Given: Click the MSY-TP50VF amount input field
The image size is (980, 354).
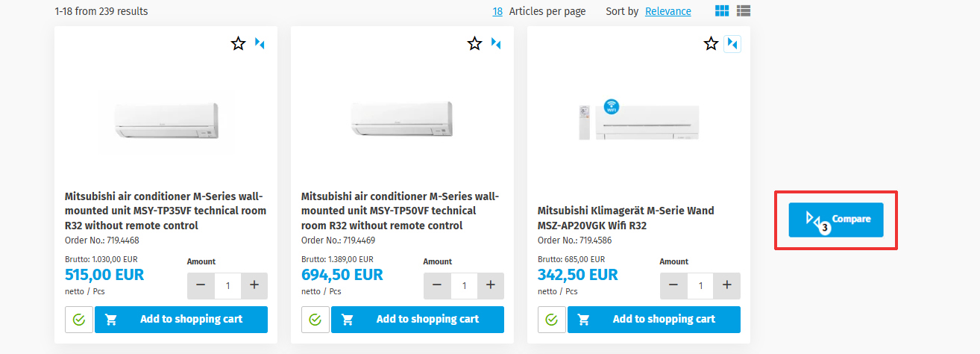Looking at the screenshot, I should click(464, 285).
